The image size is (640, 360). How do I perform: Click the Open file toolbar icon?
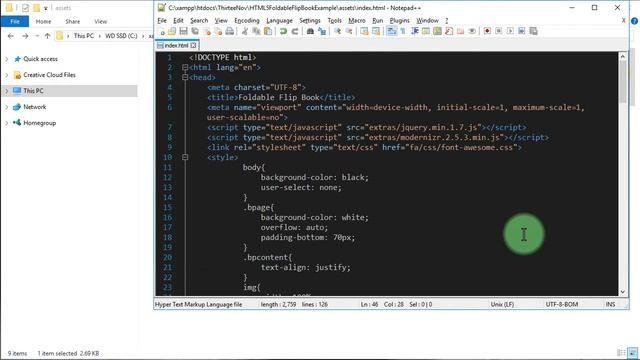pyautogui.click(x=172, y=31)
